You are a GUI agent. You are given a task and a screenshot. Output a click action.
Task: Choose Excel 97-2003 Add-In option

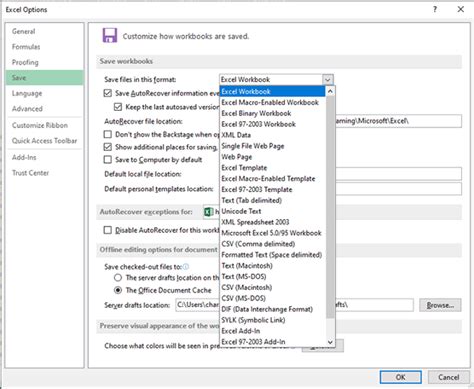(272, 342)
